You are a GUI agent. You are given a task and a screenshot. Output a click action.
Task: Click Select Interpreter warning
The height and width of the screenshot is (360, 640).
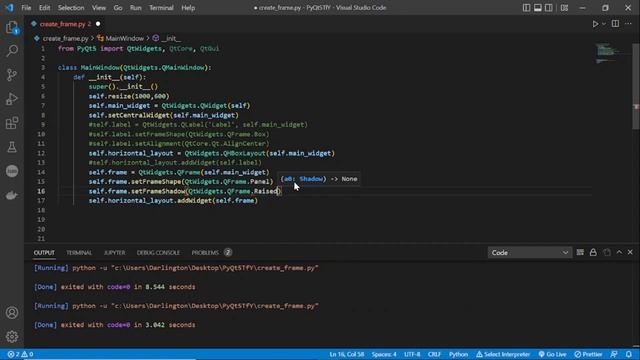pyautogui.click(x=503, y=354)
